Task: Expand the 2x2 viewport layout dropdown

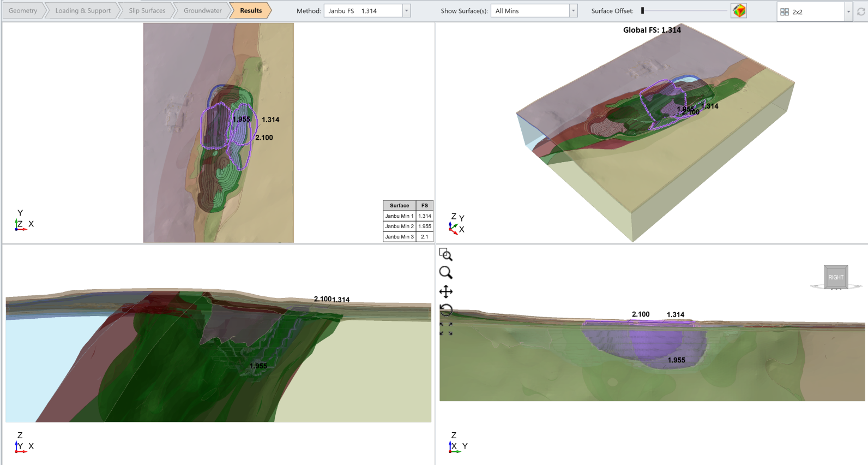Action: 848,11
